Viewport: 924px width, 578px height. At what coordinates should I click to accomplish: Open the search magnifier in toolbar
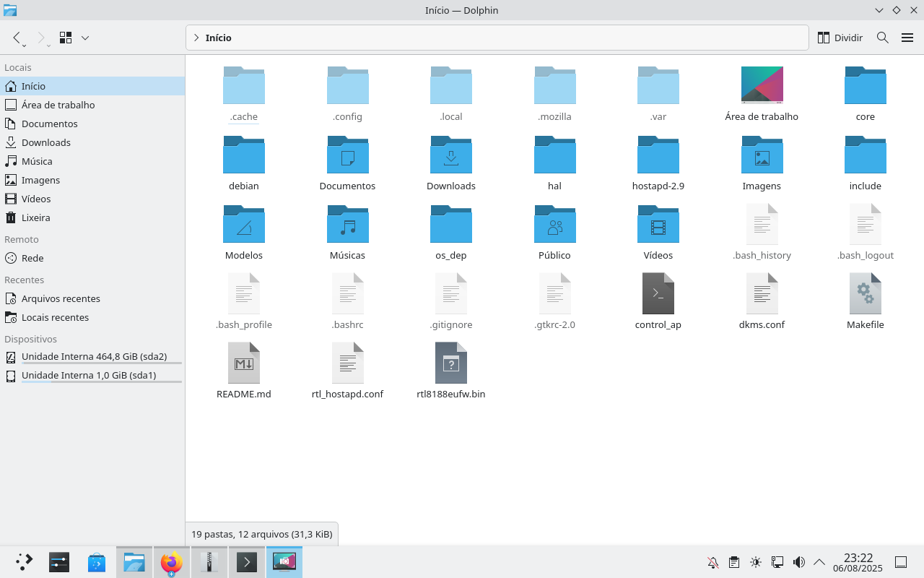[x=882, y=38]
